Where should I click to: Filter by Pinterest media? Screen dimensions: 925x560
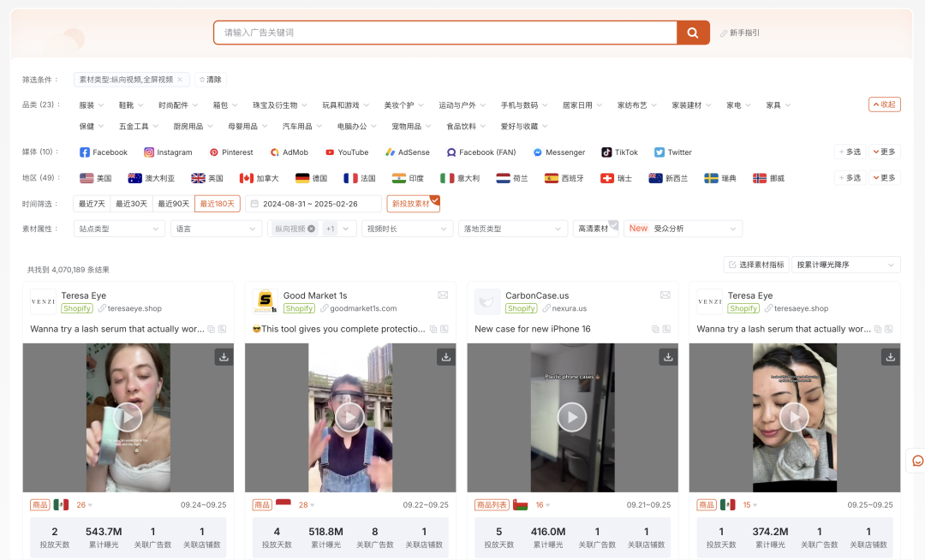point(231,152)
